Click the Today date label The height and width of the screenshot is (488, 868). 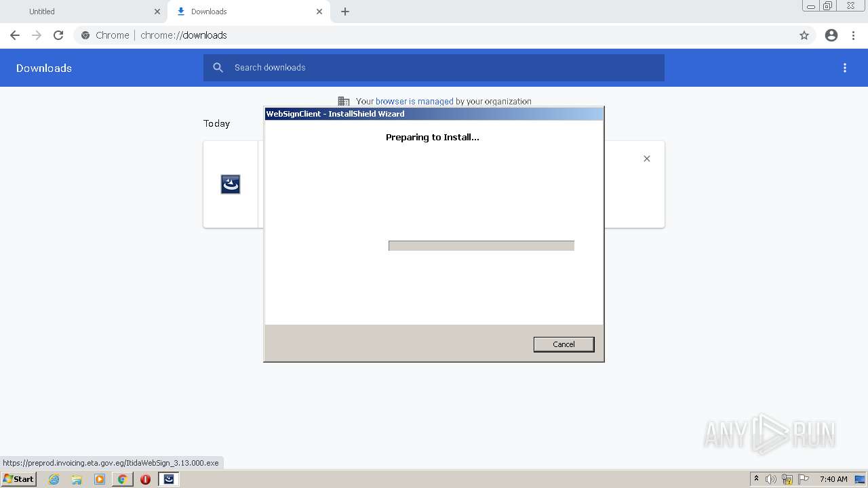pos(216,123)
